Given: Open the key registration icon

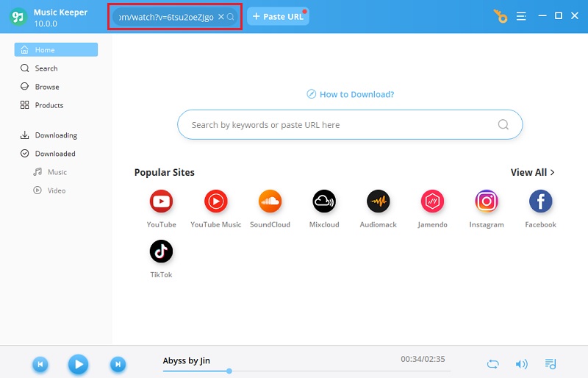Looking at the screenshot, I should (x=501, y=16).
